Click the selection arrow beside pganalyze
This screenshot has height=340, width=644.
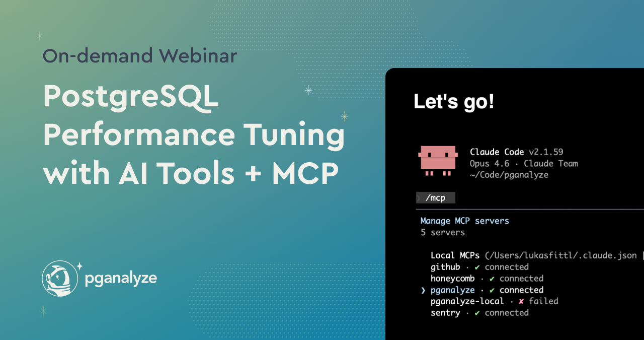point(423,290)
